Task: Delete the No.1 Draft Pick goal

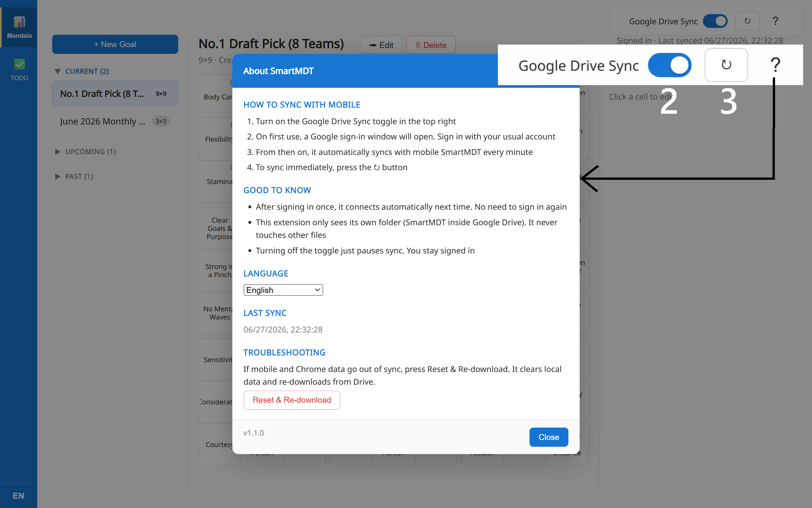Action: point(431,45)
